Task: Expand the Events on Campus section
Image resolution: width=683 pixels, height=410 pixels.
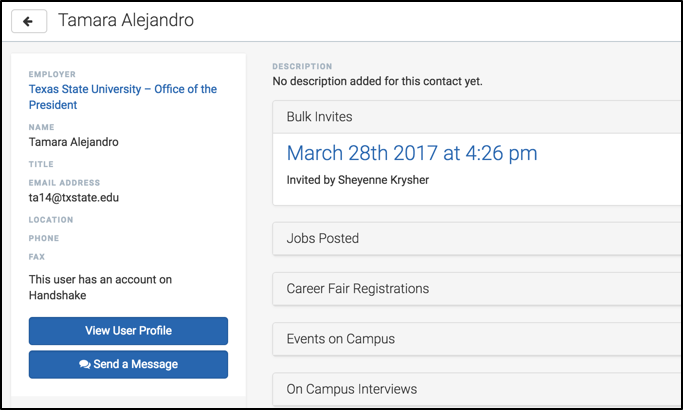Action: [x=477, y=339]
